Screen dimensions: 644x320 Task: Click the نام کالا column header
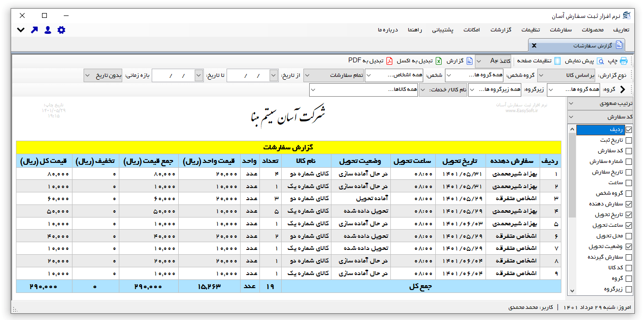[x=306, y=161]
